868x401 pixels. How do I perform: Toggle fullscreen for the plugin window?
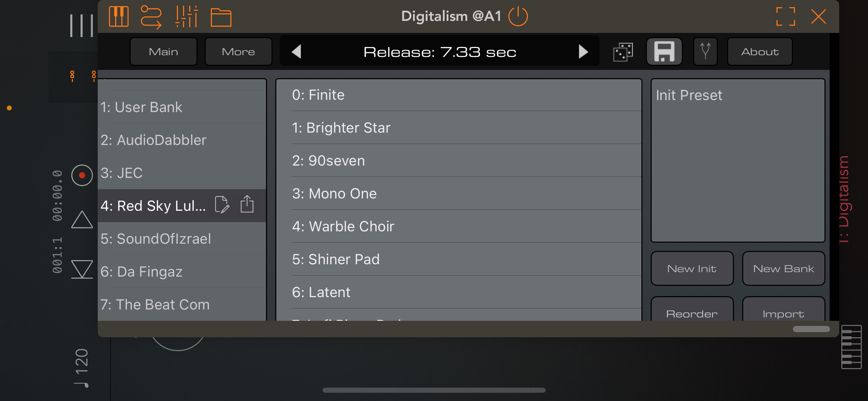point(785,16)
